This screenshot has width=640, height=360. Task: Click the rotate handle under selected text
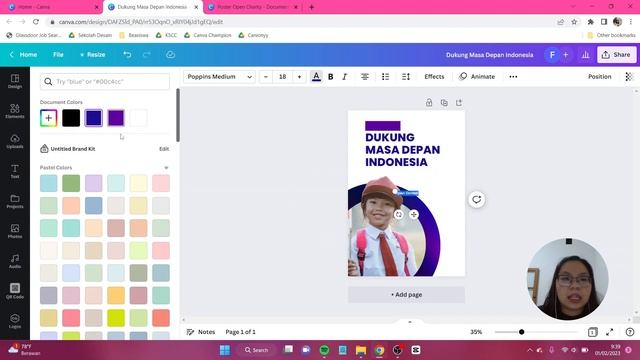tap(399, 214)
